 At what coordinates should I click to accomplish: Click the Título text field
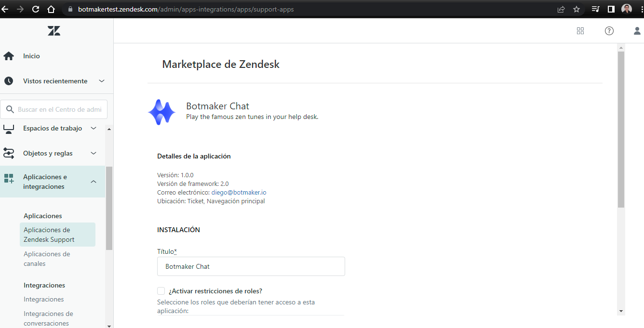click(251, 266)
